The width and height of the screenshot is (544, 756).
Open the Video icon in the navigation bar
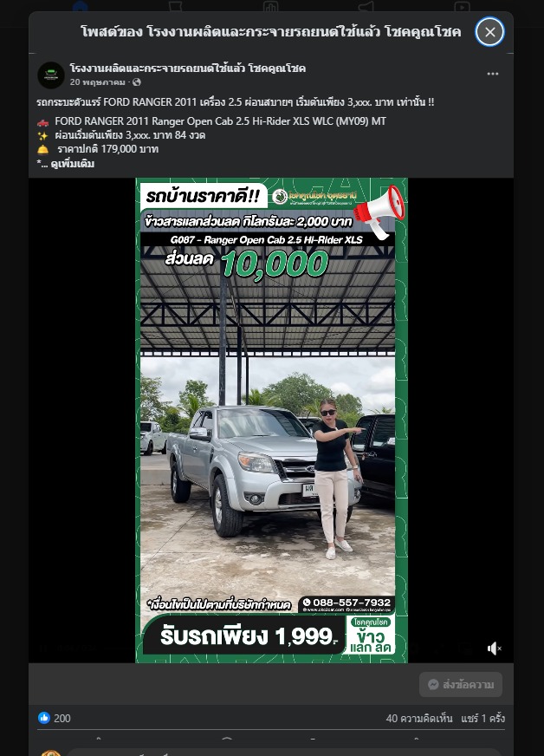tap(462, 6)
